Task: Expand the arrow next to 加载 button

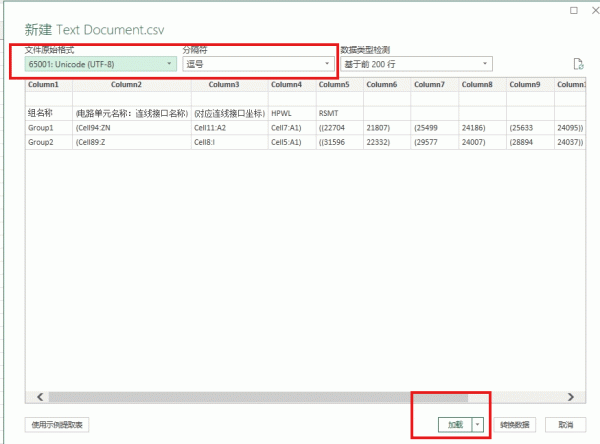Action: (478, 424)
